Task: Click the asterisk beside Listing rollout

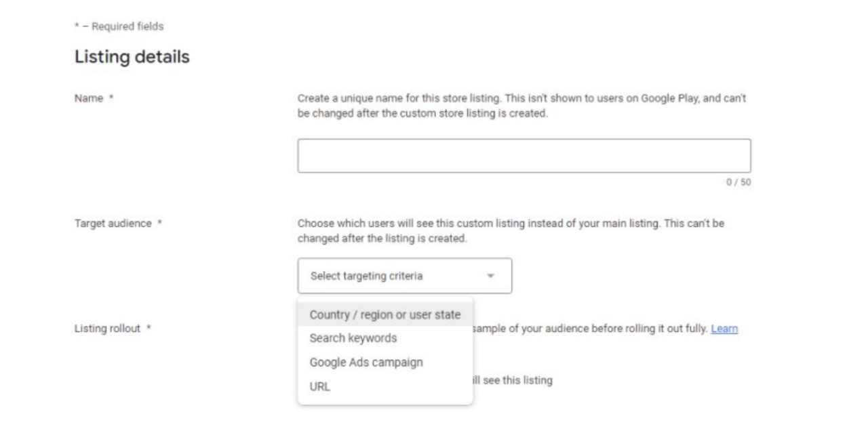Action: 149,329
